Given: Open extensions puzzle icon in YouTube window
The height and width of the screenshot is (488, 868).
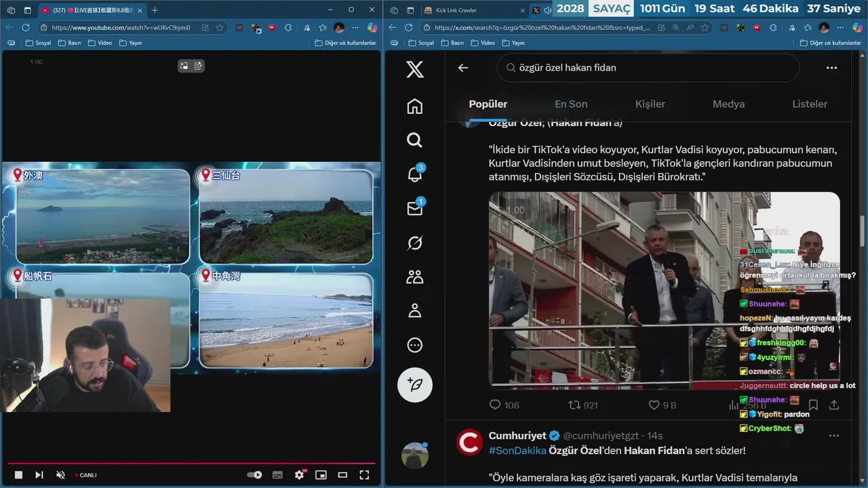Looking at the screenshot, I should click(x=288, y=28).
